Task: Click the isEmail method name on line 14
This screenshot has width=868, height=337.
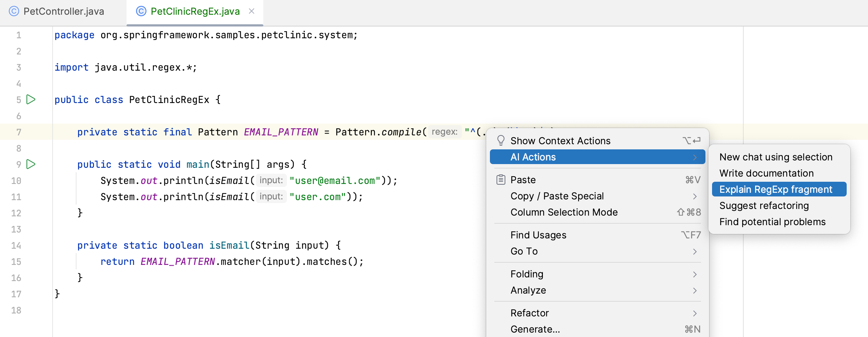Action: (x=230, y=245)
